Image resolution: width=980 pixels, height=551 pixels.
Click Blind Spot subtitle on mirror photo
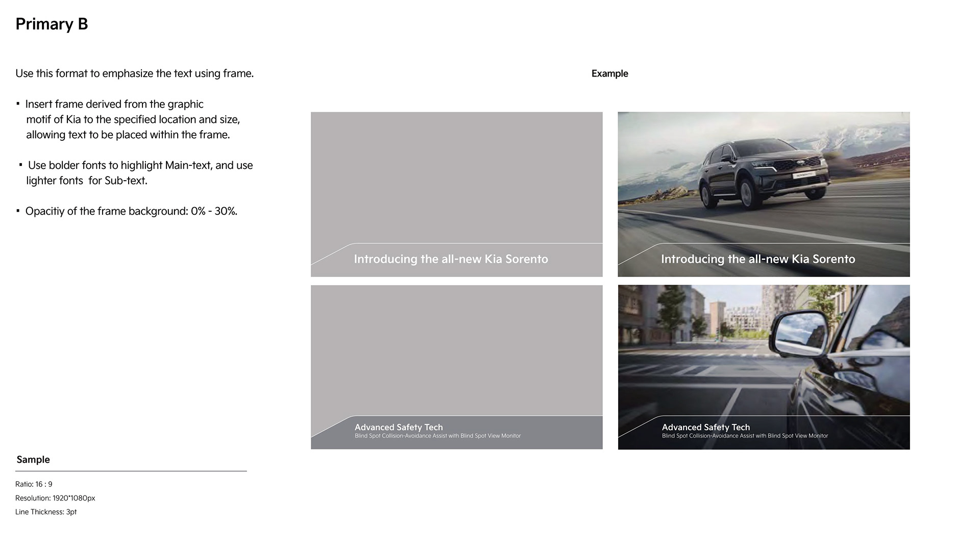pyautogui.click(x=745, y=436)
